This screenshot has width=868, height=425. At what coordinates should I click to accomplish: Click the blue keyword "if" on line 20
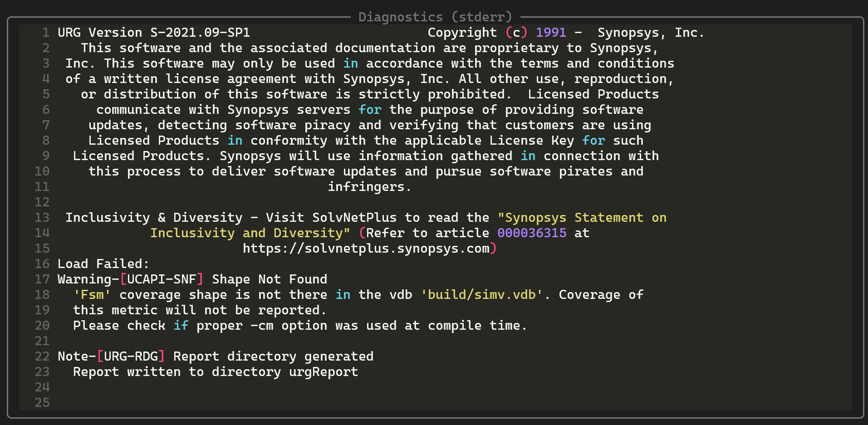[x=181, y=326]
